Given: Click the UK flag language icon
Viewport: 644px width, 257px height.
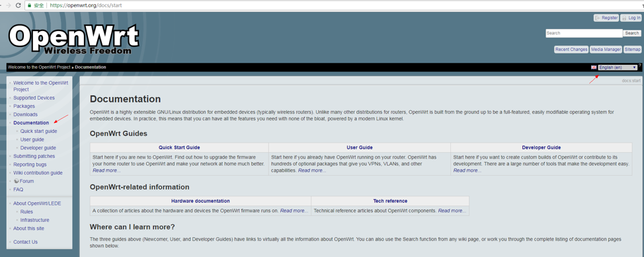Looking at the screenshot, I should pyautogui.click(x=594, y=67).
